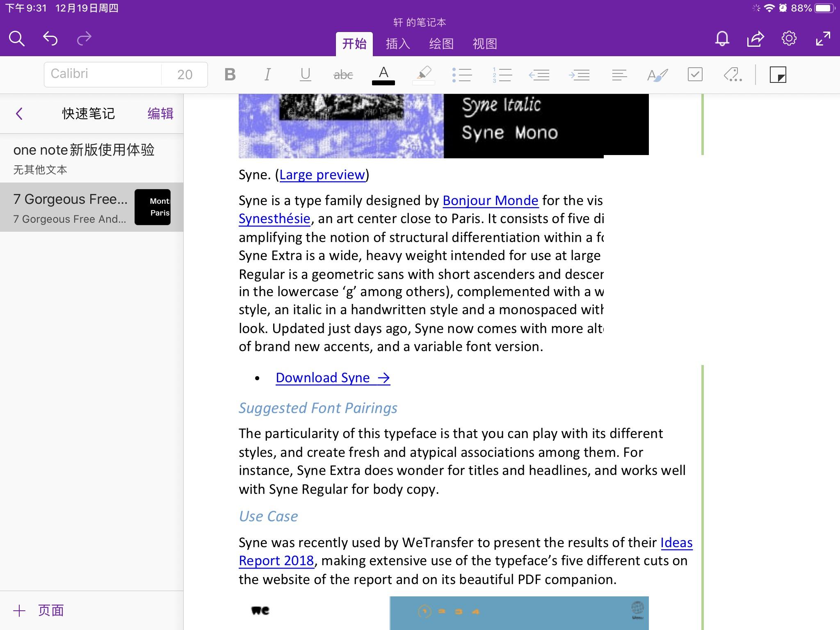
Task: Open the page one note新版使用体验
Action: pyautogui.click(x=91, y=158)
